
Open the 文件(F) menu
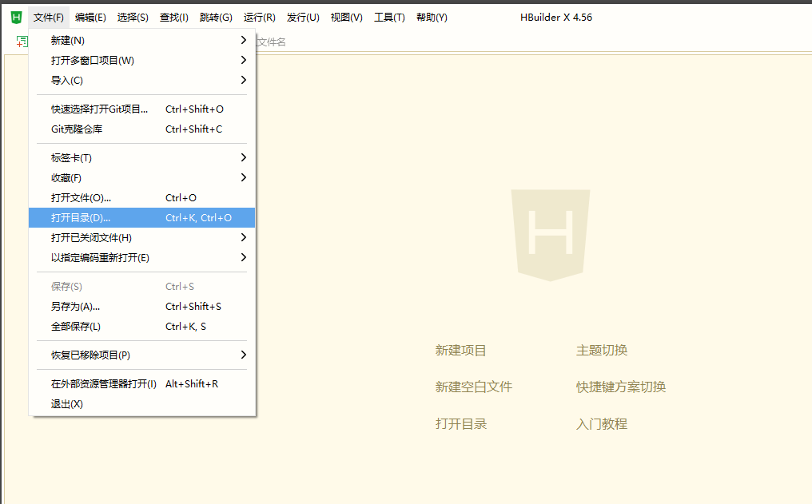tap(49, 17)
